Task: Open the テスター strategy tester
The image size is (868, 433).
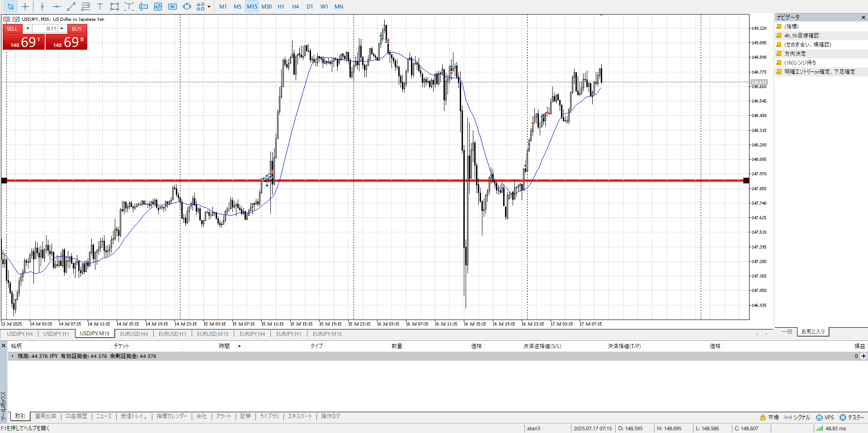Action: pos(852,417)
